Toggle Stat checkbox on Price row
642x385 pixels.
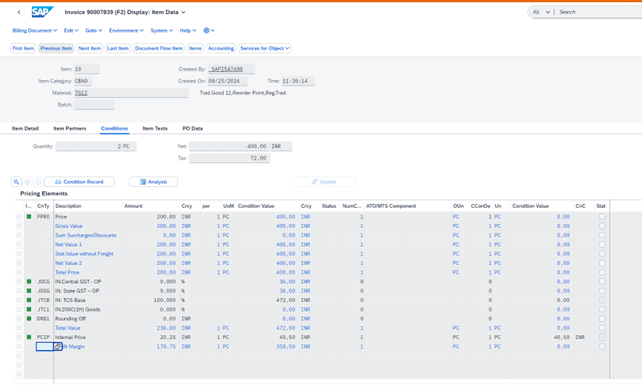pos(602,216)
